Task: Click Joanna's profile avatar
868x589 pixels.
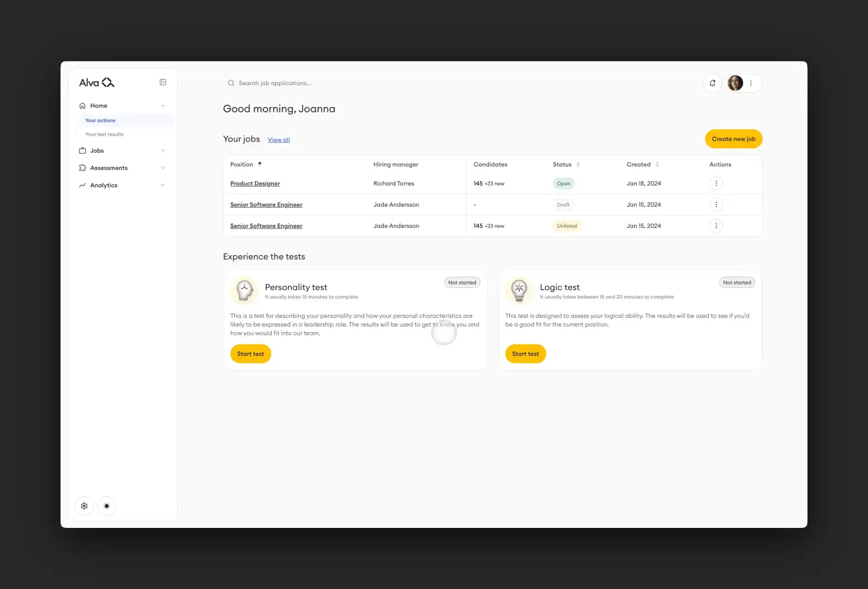Action: [735, 83]
